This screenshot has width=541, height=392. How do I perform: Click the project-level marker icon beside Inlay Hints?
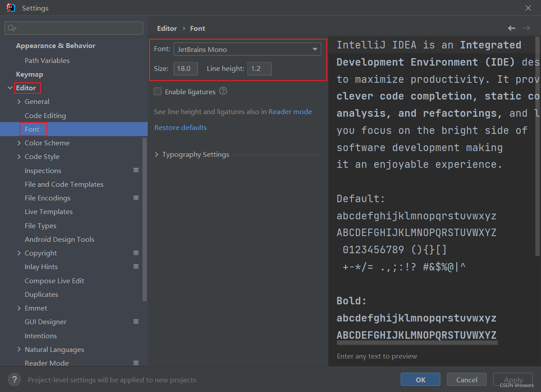pyautogui.click(x=136, y=266)
